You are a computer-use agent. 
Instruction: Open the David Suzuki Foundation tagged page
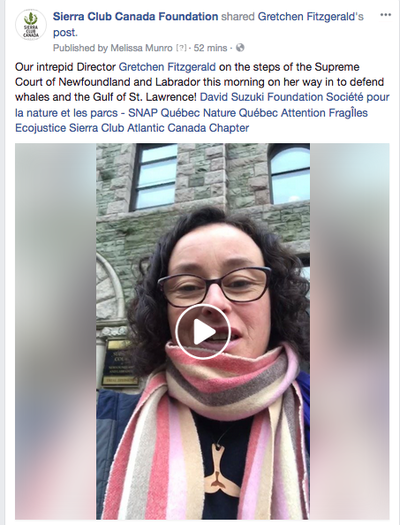pos(261,97)
